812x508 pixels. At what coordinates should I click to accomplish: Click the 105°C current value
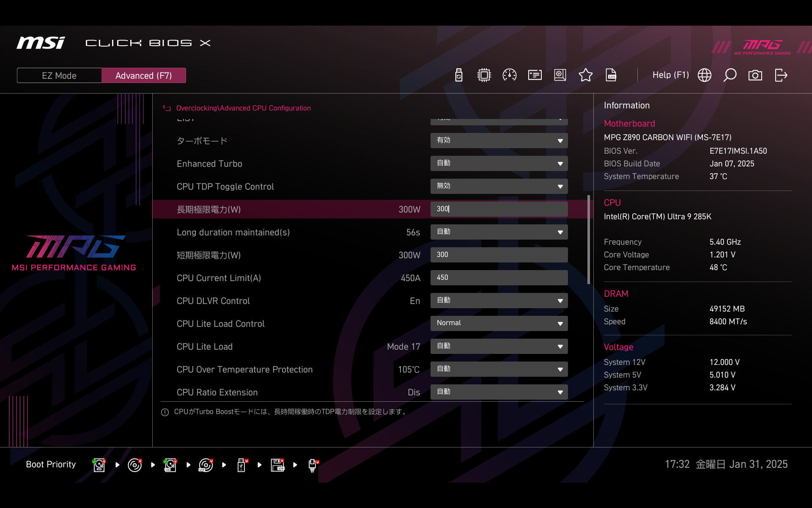(x=409, y=370)
